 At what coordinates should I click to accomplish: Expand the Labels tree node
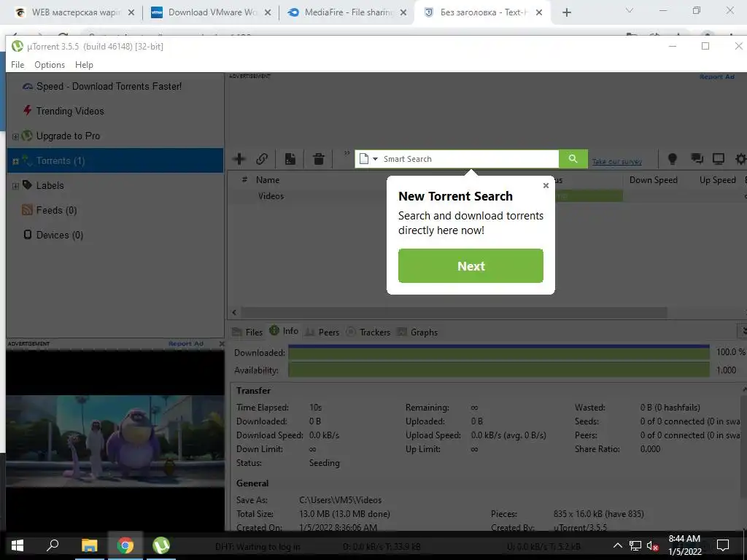pos(15,186)
